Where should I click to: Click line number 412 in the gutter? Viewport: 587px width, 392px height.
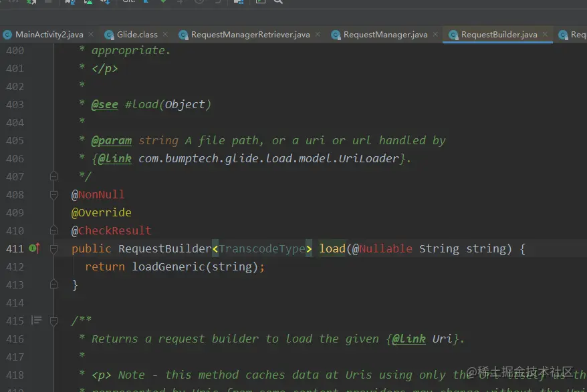click(15, 266)
